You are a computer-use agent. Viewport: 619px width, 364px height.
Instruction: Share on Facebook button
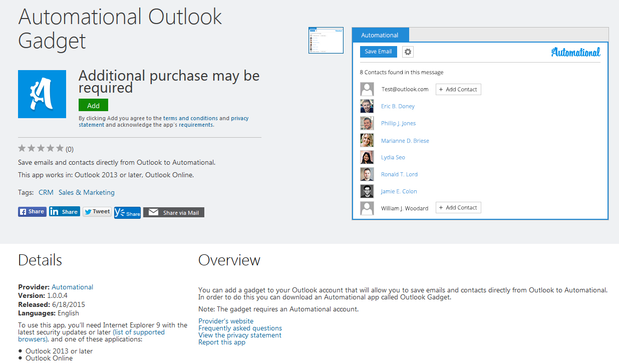point(32,212)
